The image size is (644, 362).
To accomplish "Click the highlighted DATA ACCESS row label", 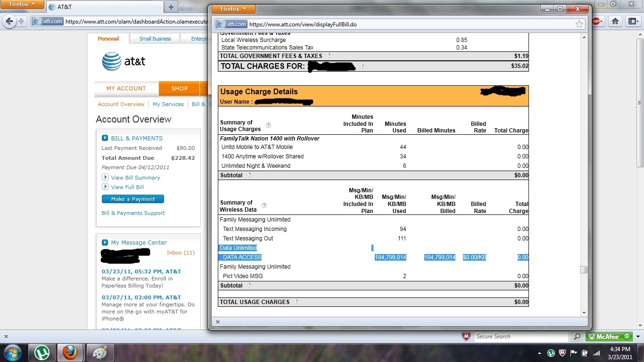I will (242, 257).
